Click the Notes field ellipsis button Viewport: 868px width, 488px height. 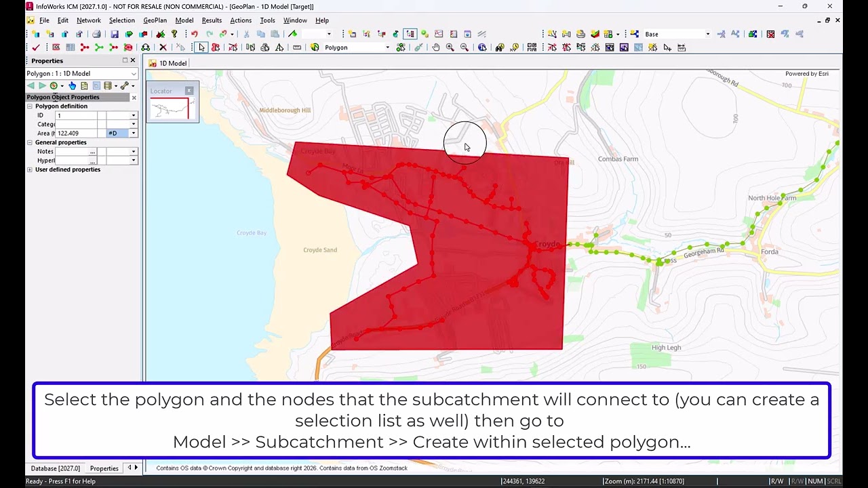tap(93, 152)
